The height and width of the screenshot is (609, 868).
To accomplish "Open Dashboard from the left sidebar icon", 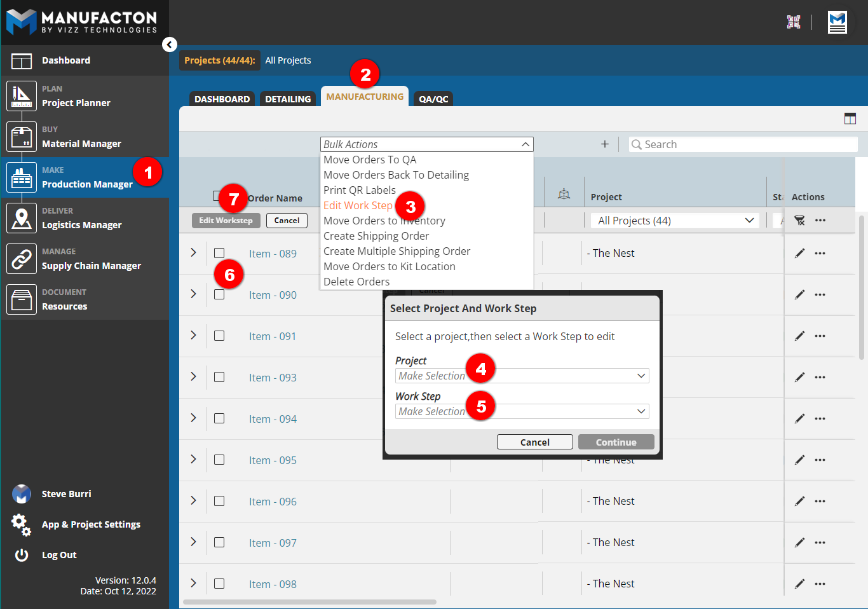I will [x=21, y=60].
